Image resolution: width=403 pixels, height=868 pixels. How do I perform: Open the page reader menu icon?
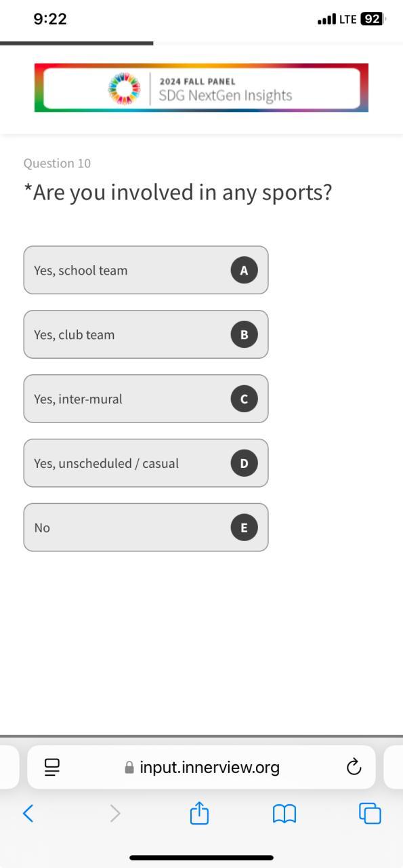(52, 767)
